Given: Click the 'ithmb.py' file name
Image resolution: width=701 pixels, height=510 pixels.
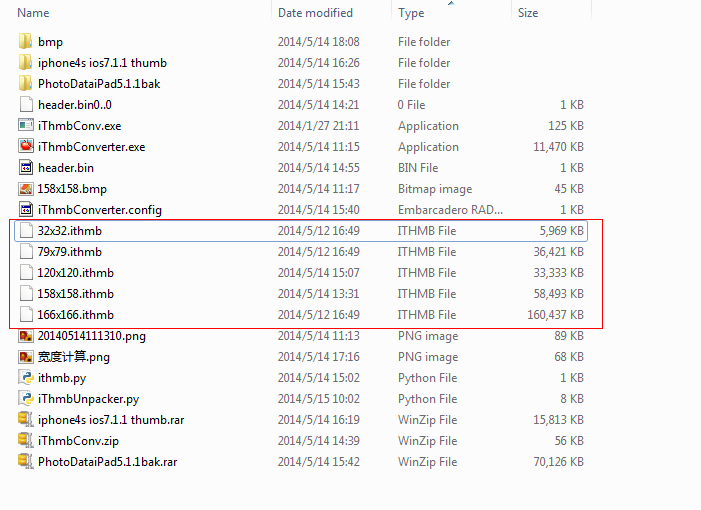Looking at the screenshot, I should [x=62, y=378].
